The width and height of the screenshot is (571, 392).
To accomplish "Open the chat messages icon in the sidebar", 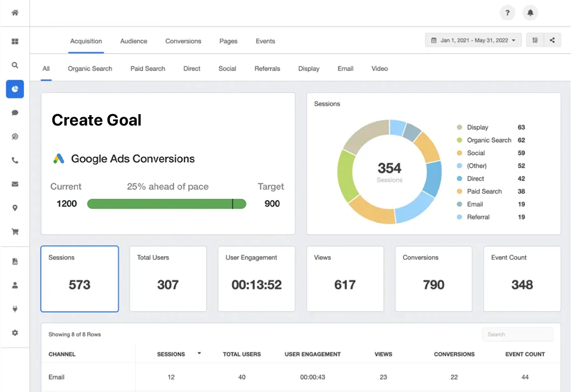I will pyautogui.click(x=15, y=113).
